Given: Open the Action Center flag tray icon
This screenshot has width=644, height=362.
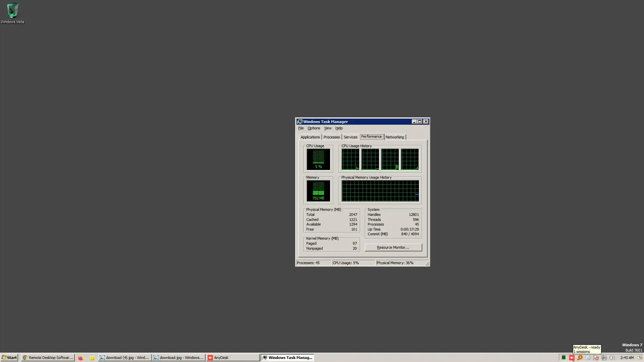Looking at the screenshot, I should 596,358.
